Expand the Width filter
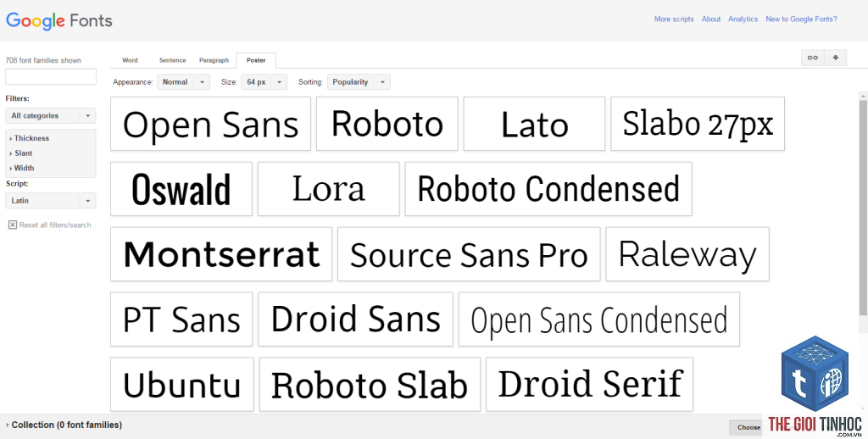The image size is (868, 439). tap(21, 169)
